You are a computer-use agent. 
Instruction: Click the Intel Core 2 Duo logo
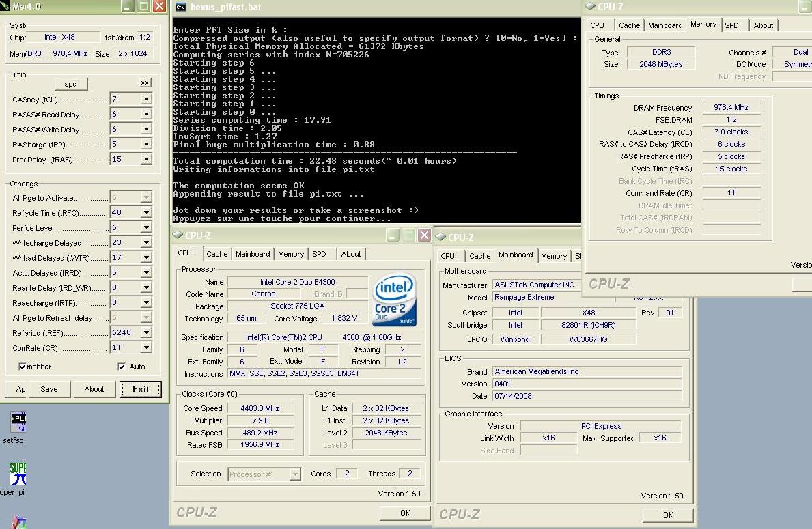click(395, 300)
